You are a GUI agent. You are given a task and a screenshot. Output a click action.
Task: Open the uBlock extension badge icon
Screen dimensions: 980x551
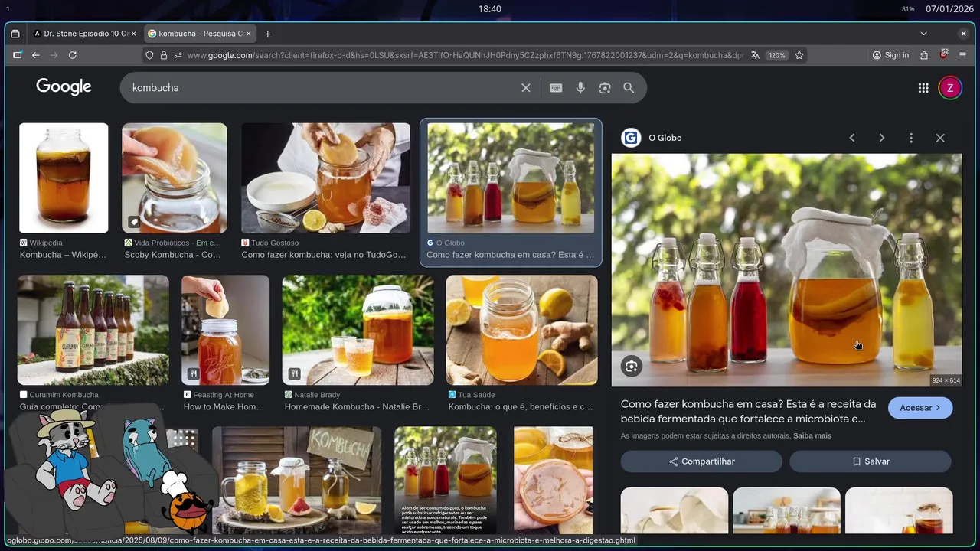coord(943,55)
